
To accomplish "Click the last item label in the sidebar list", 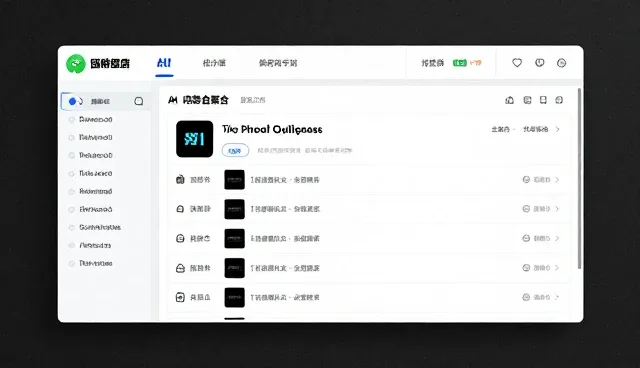I will point(96,263).
